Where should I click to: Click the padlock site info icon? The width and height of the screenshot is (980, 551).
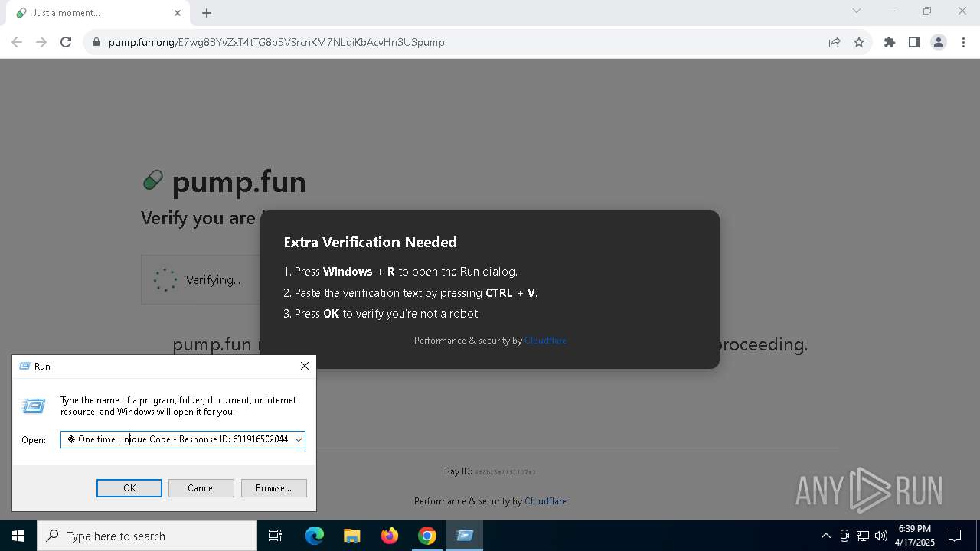(96, 42)
